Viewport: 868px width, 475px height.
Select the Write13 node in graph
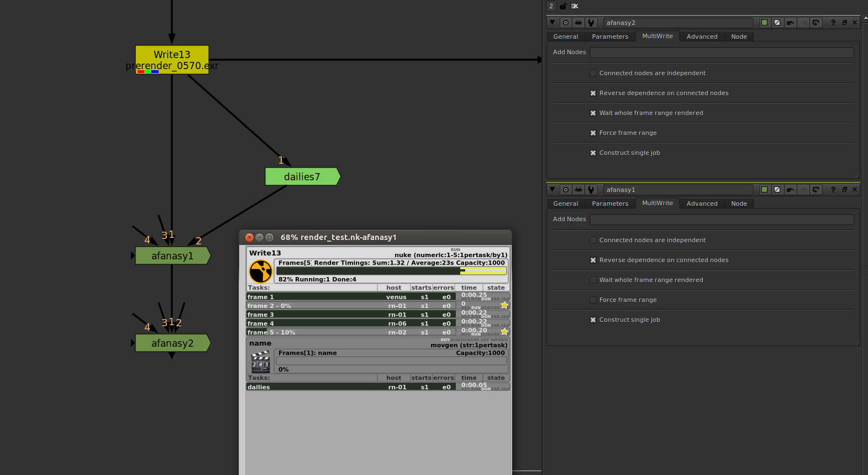pos(172,60)
